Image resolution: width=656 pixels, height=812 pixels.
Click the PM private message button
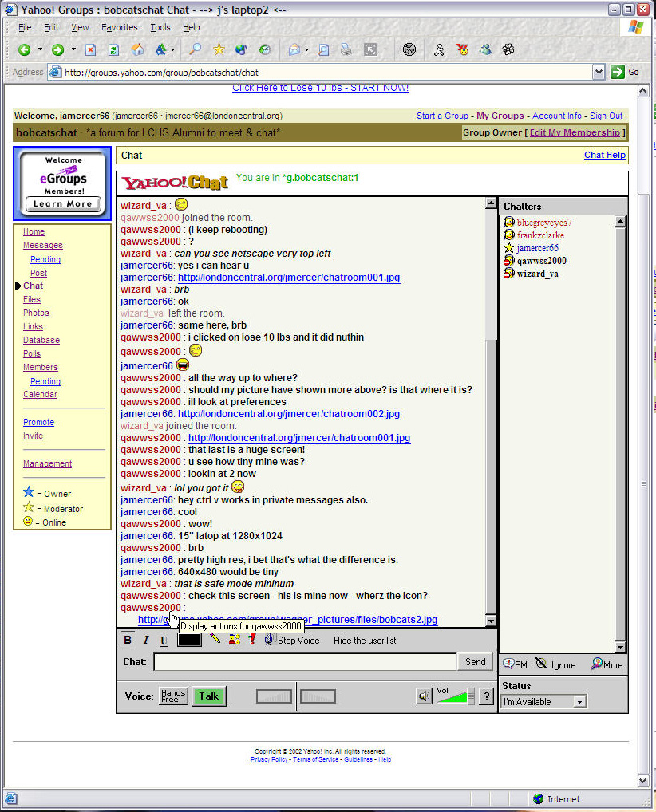[x=515, y=664]
